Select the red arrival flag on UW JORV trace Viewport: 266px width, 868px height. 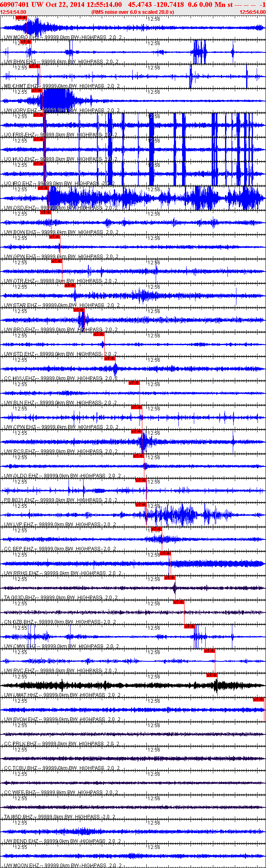tap(36, 91)
